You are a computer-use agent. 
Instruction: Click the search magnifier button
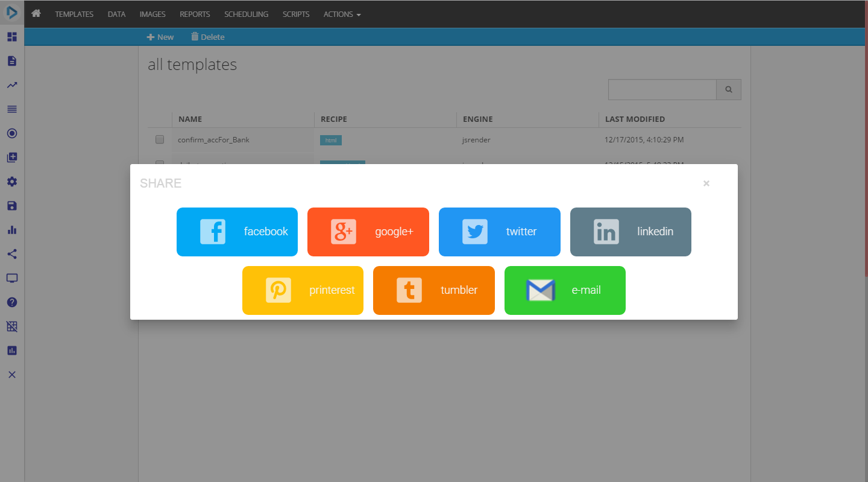(x=729, y=89)
